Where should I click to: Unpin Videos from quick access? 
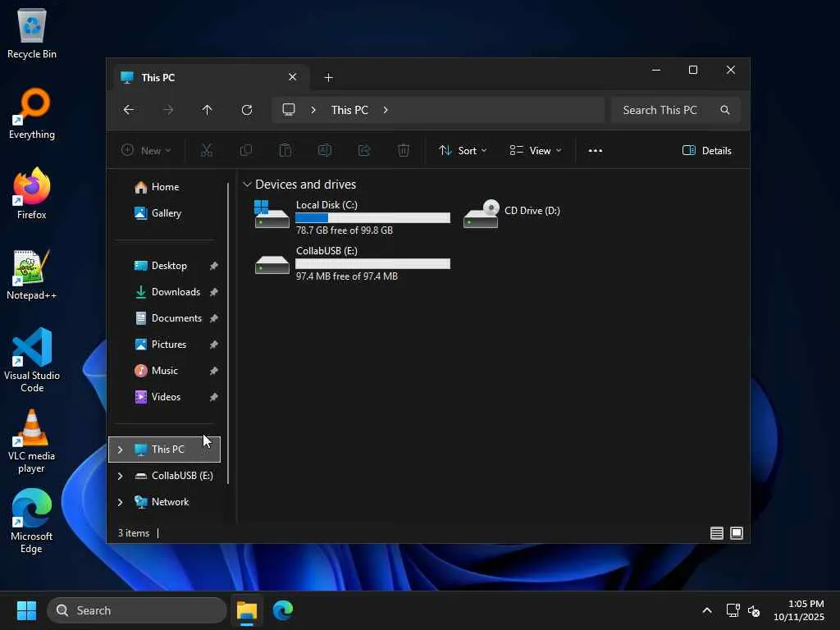tap(214, 397)
